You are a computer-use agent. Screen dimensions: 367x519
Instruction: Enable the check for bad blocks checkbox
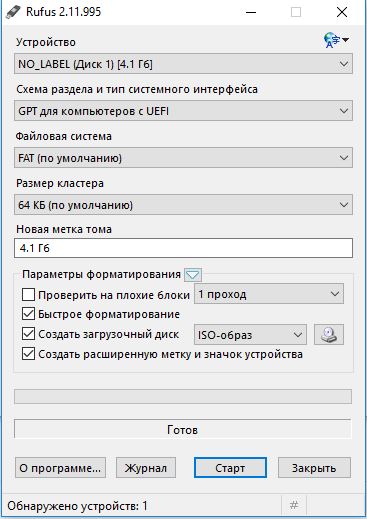(x=28, y=295)
